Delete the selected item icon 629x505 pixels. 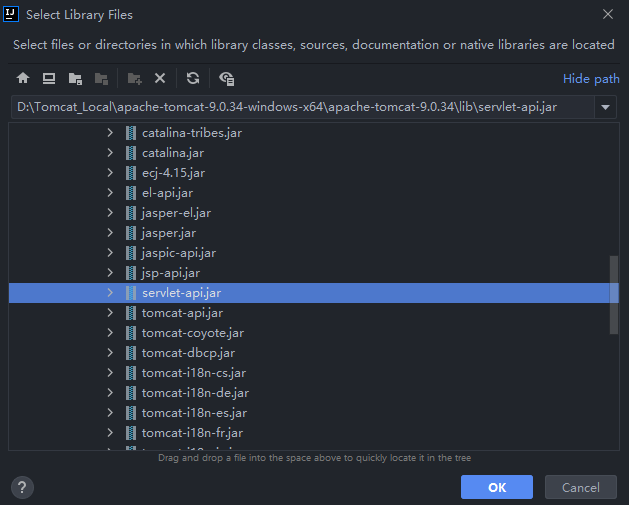pos(160,78)
